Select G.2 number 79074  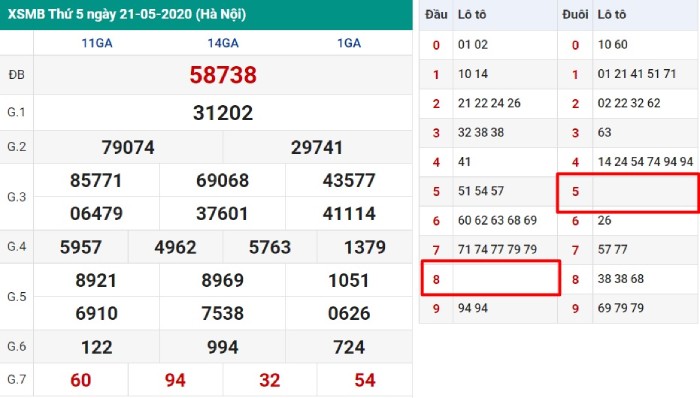[128, 148]
